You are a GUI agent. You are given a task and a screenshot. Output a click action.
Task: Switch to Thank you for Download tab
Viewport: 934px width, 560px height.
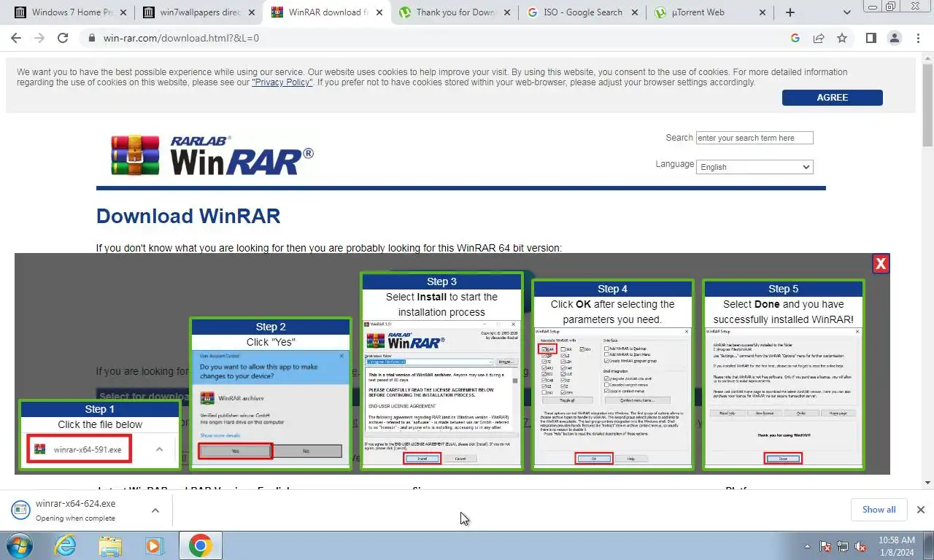[x=455, y=12]
